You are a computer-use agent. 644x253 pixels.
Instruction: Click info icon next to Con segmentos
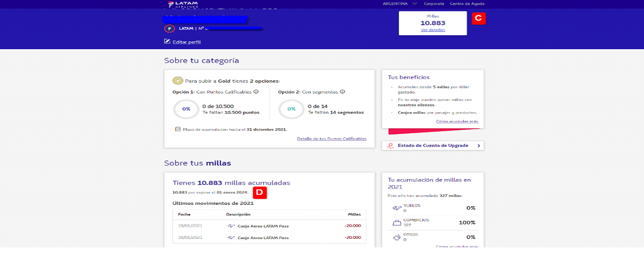click(x=342, y=92)
